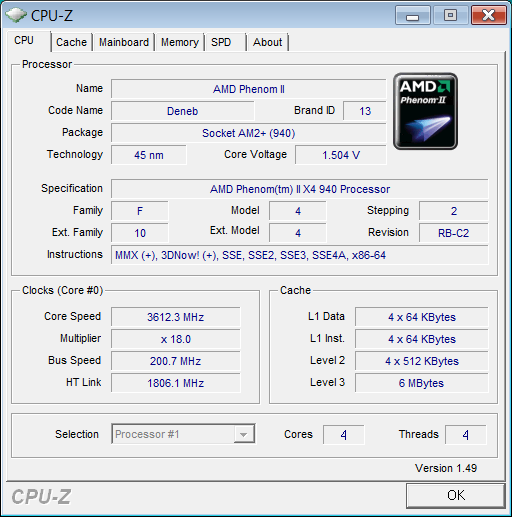The image size is (512, 517).
Task: Click the Stepping value 2
Action: pos(454,211)
